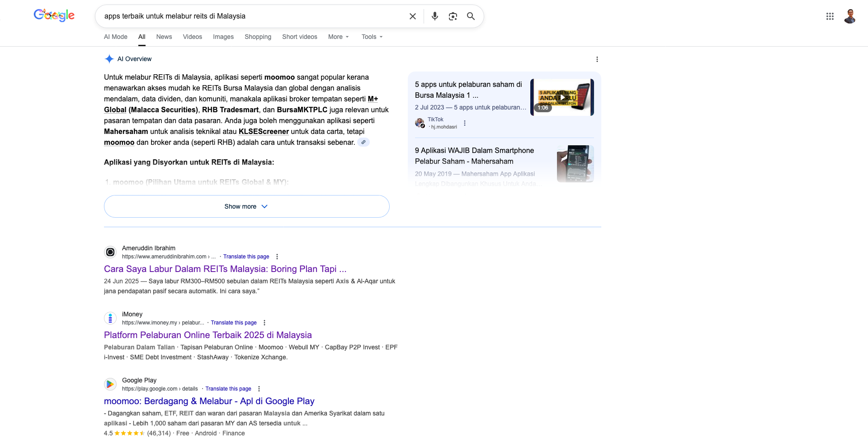Click Translate this page for iMoney result

(233, 323)
